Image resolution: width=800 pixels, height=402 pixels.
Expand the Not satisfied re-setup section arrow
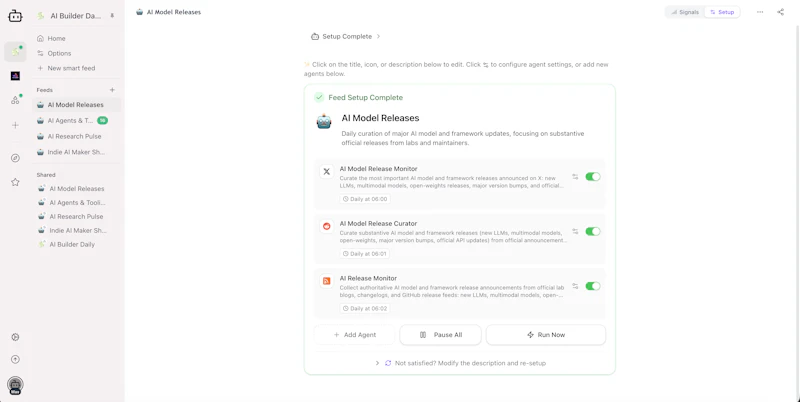[x=378, y=363]
